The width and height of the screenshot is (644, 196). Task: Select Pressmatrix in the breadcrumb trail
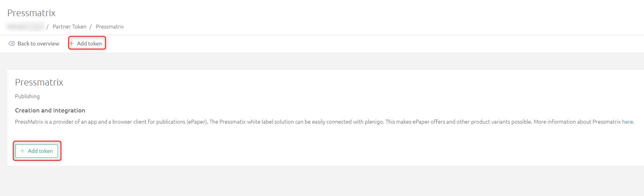110,27
